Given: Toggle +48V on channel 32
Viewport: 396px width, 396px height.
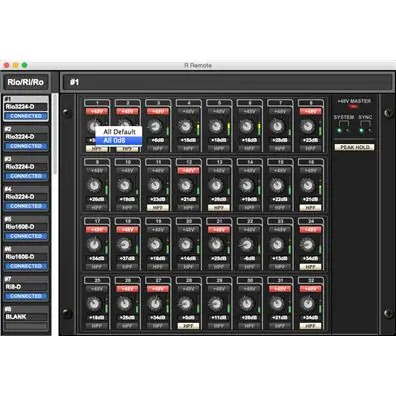Looking at the screenshot, I should click(310, 289).
